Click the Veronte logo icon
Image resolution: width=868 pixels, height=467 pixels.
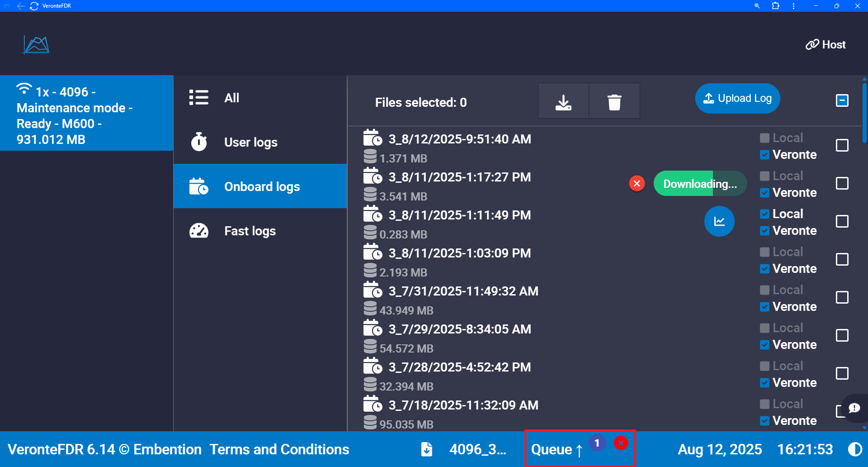36,45
